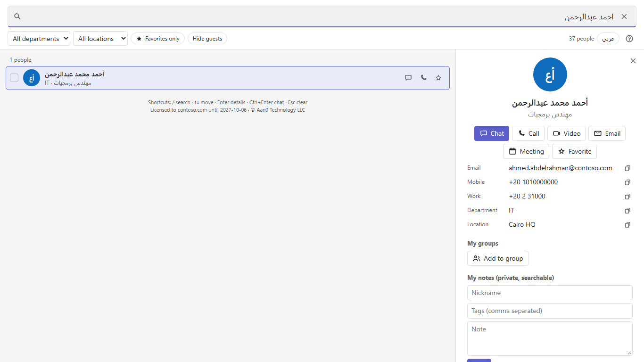
Task: Click the Cairo HQ location value
Action: [x=522, y=224]
